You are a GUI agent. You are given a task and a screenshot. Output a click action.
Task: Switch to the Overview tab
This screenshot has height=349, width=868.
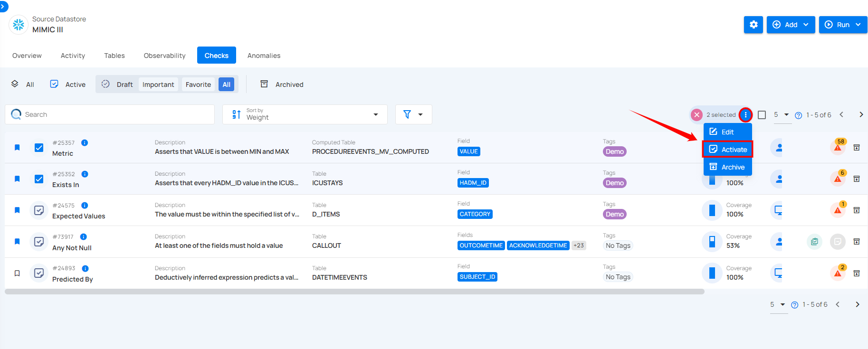27,56
